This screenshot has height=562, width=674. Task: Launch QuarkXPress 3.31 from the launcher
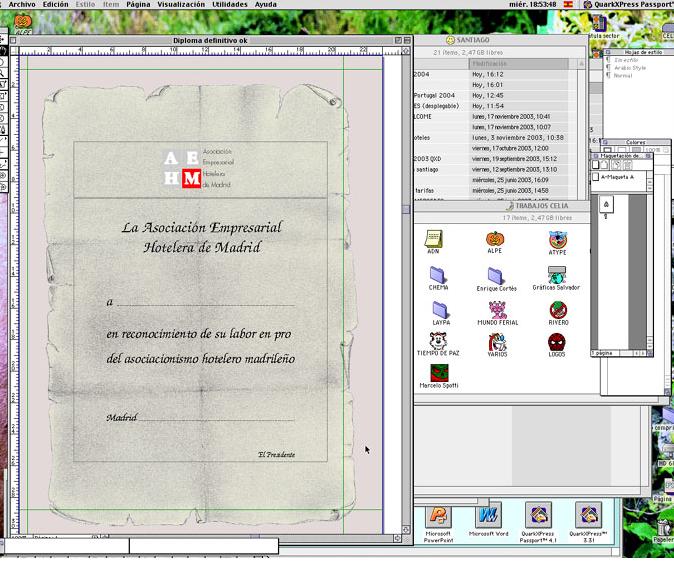588,524
